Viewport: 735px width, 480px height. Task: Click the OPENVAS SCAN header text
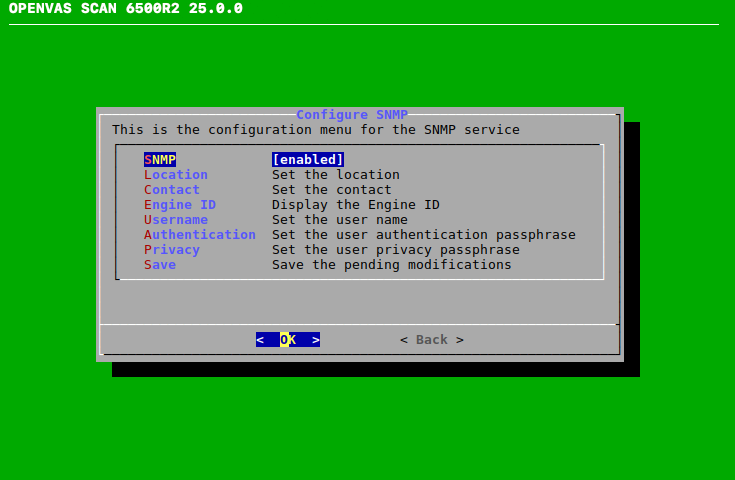(x=125, y=9)
